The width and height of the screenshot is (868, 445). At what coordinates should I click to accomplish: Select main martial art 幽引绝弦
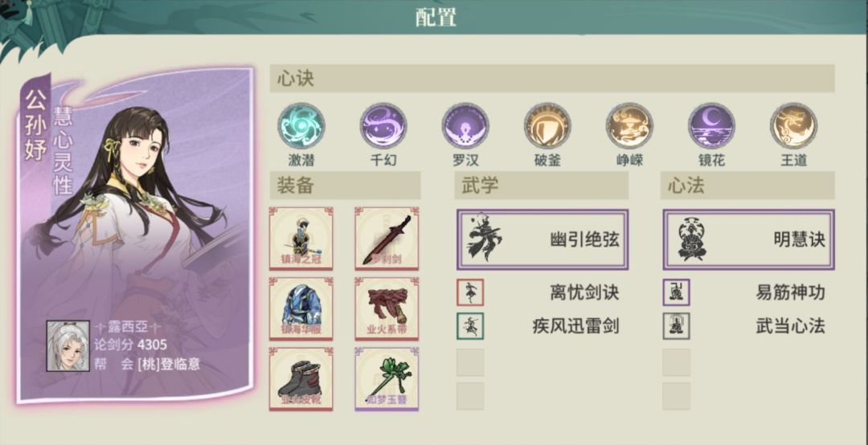[542, 239]
